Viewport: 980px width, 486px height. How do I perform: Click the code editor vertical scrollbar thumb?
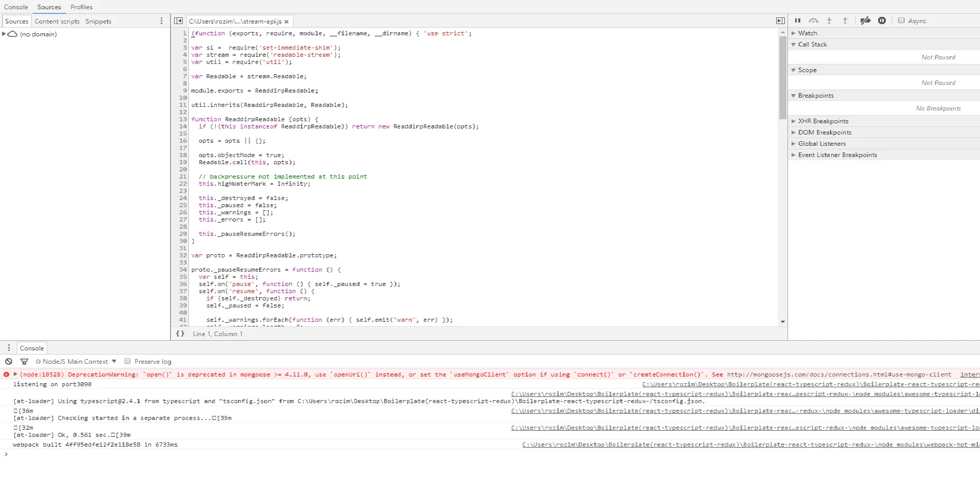(x=782, y=78)
